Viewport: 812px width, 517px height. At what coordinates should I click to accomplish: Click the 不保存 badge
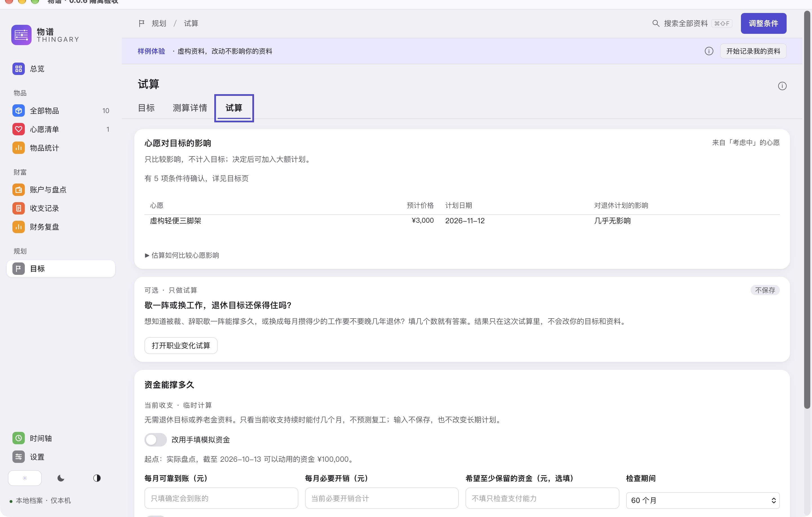[x=765, y=290]
